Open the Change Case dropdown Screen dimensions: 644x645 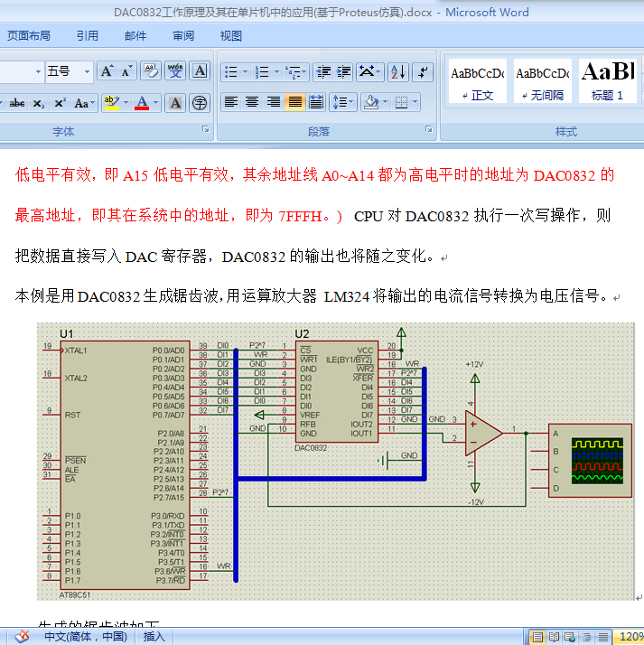pyautogui.click(x=85, y=103)
